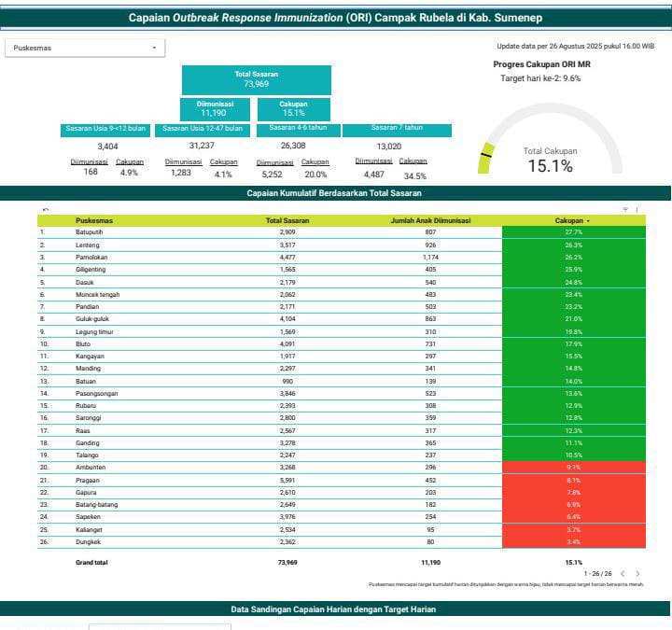672x630 pixels.
Task: Click Lenteng's green 26.3% coverage cell
Action: click(573, 245)
